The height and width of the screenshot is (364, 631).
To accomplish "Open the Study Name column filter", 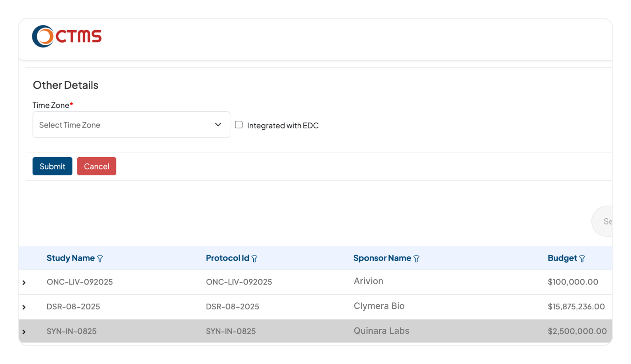I will (100, 258).
